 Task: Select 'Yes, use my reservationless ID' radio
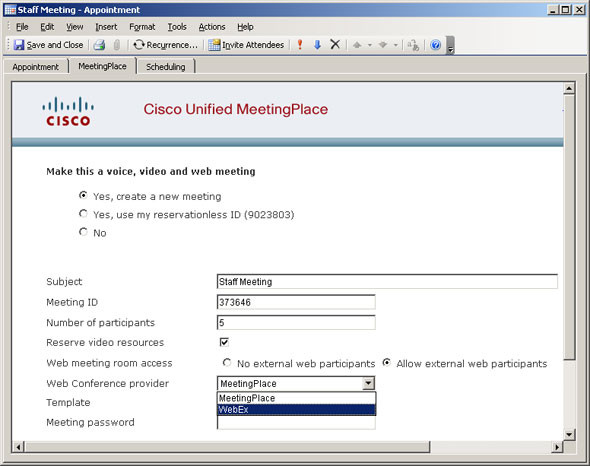83,213
